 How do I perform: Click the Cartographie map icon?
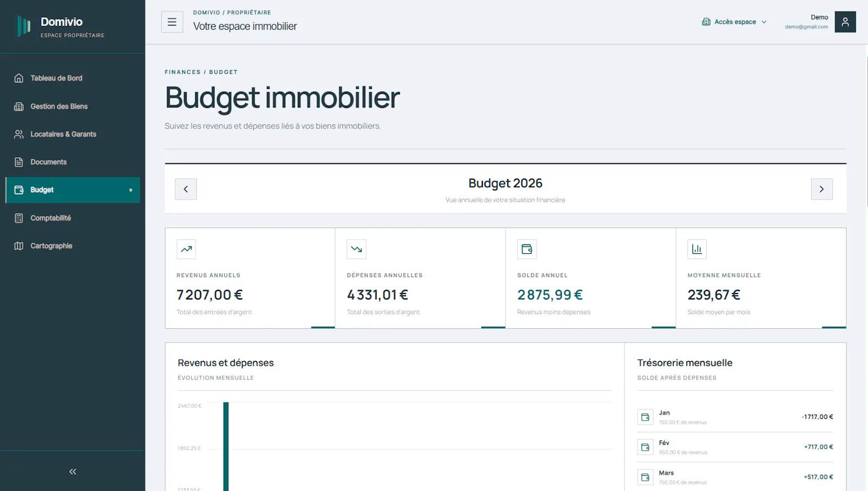pyautogui.click(x=19, y=246)
